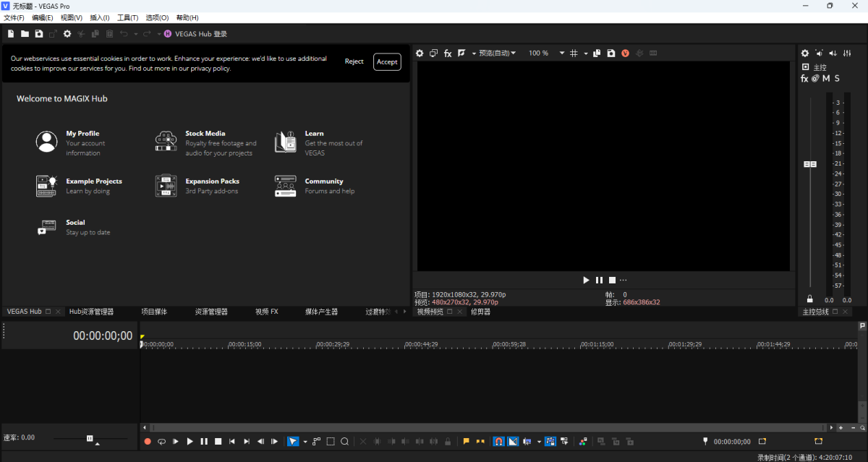This screenshot has height=462, width=868.
Task: Reject the cookies notice
Action: click(354, 61)
